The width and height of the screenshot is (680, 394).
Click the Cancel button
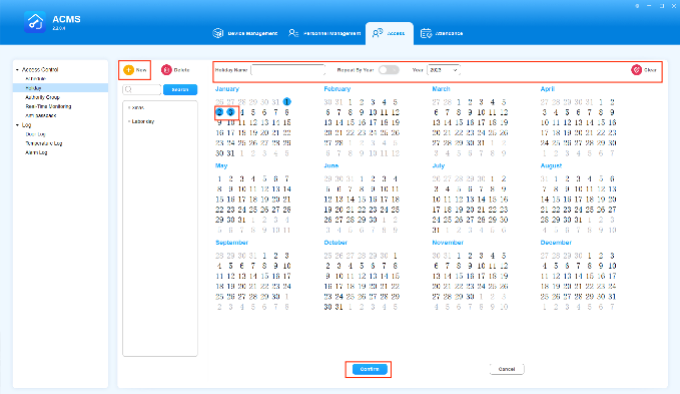tap(507, 369)
